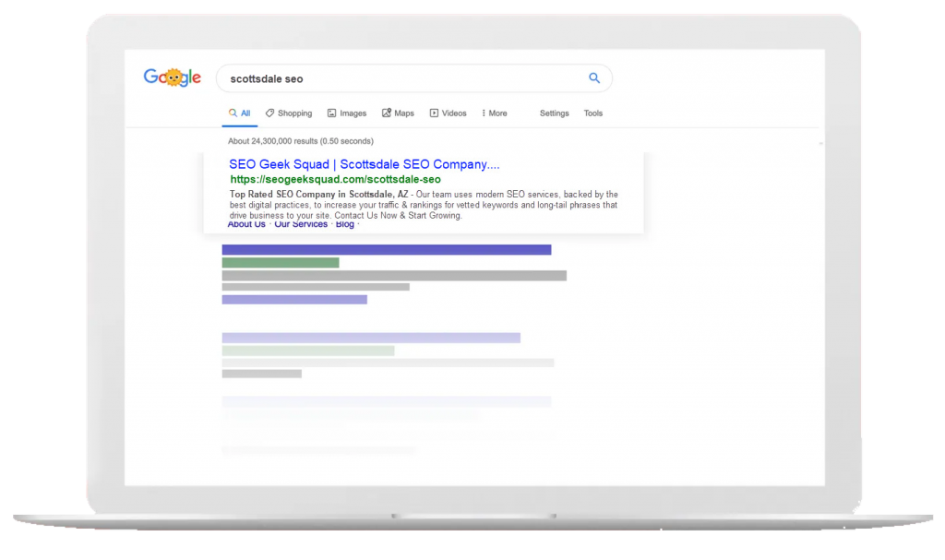Click inside the scottsdale seo search field

[369, 78]
